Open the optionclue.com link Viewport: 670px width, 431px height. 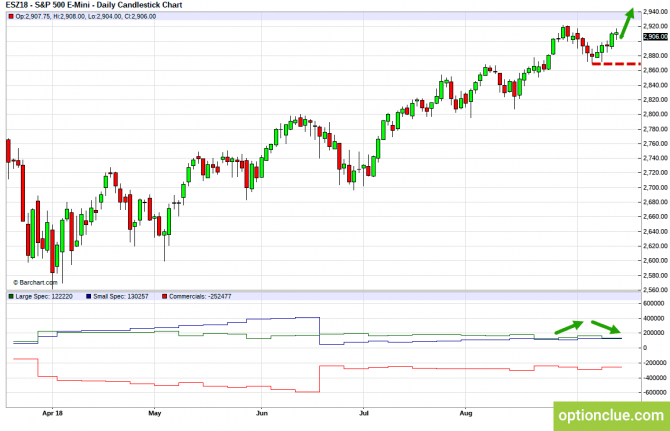[611, 416]
